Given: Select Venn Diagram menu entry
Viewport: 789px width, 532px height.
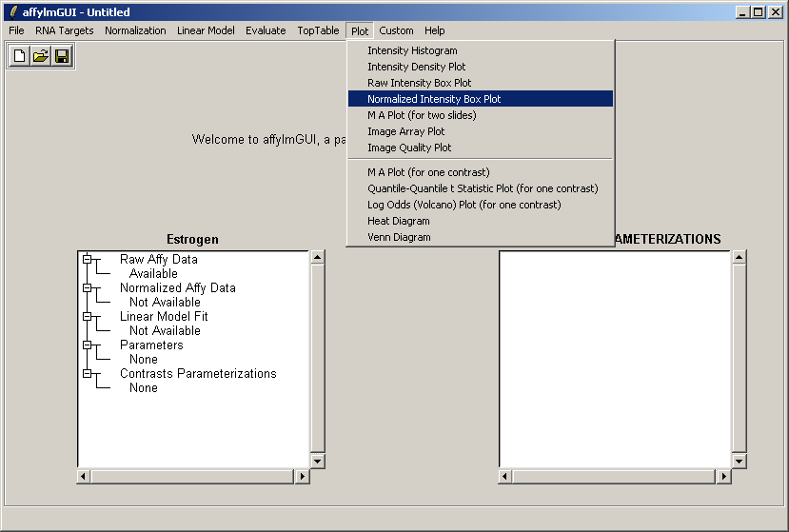Looking at the screenshot, I should point(399,237).
